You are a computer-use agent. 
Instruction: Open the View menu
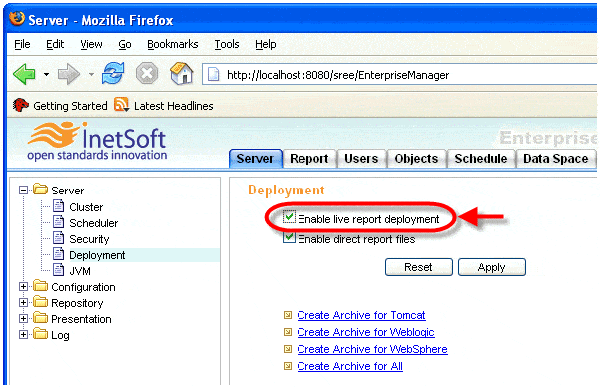click(x=91, y=44)
